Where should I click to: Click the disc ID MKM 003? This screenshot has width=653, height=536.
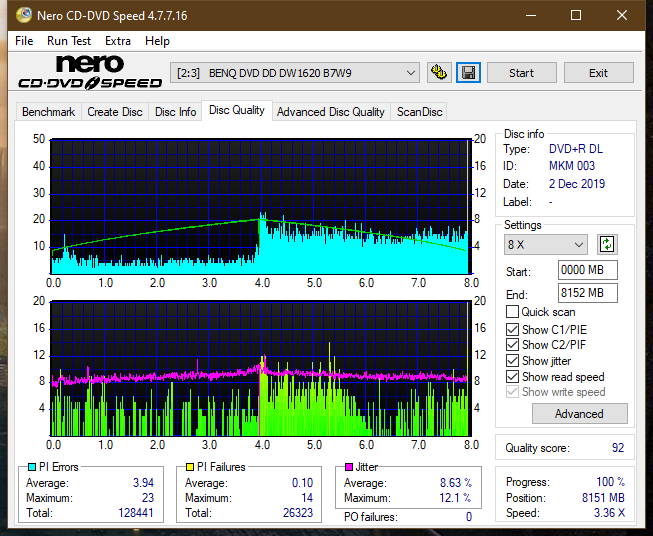pyautogui.click(x=572, y=166)
